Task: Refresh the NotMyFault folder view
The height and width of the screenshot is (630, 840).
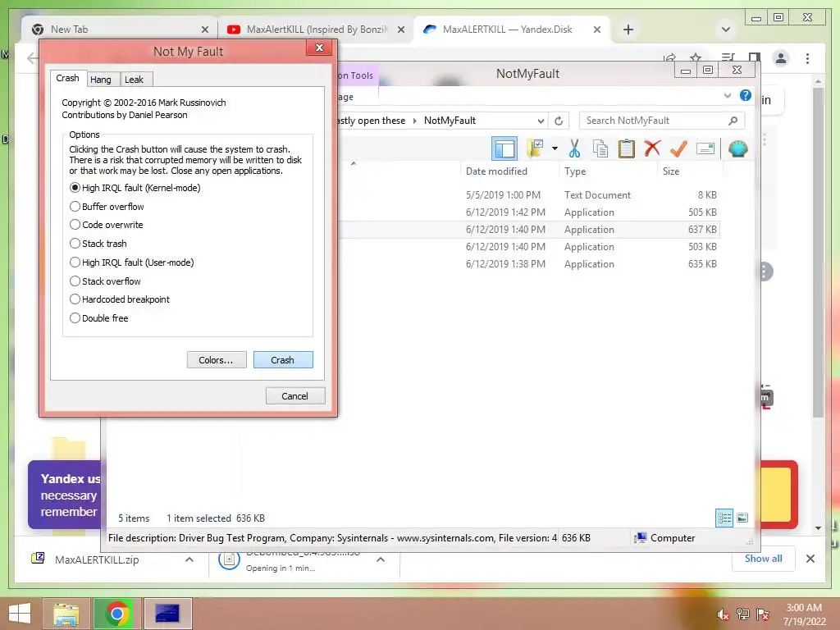Action: tap(559, 121)
